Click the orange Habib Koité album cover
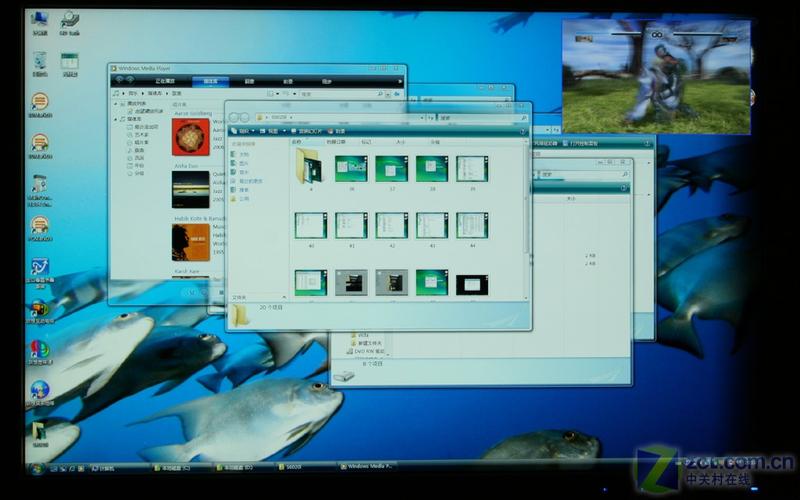Image resolution: width=800 pixels, height=500 pixels. (x=191, y=242)
